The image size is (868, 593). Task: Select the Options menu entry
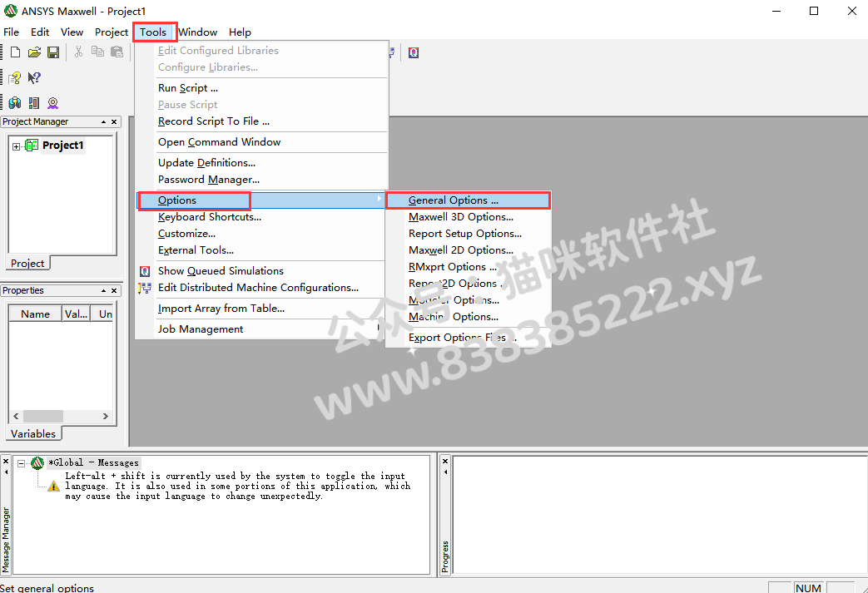(x=260, y=200)
